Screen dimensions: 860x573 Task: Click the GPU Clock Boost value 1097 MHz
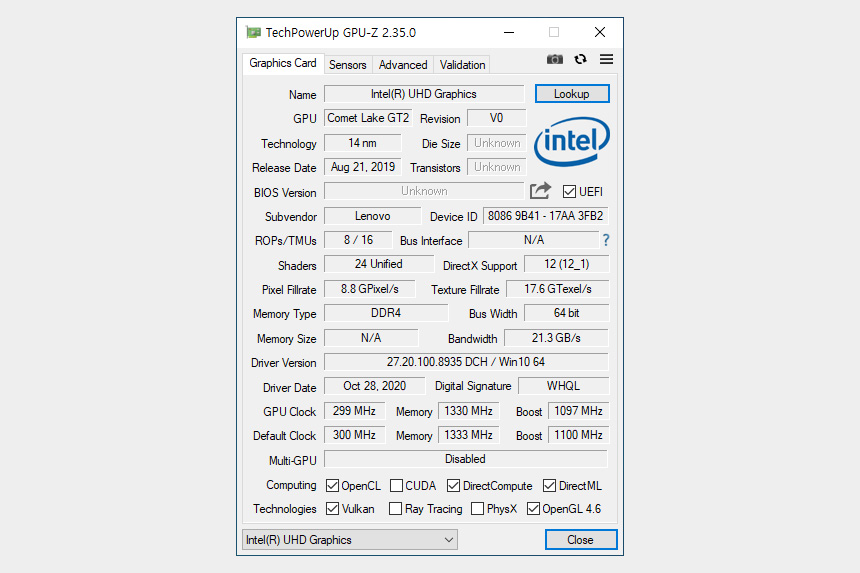pyautogui.click(x=579, y=411)
